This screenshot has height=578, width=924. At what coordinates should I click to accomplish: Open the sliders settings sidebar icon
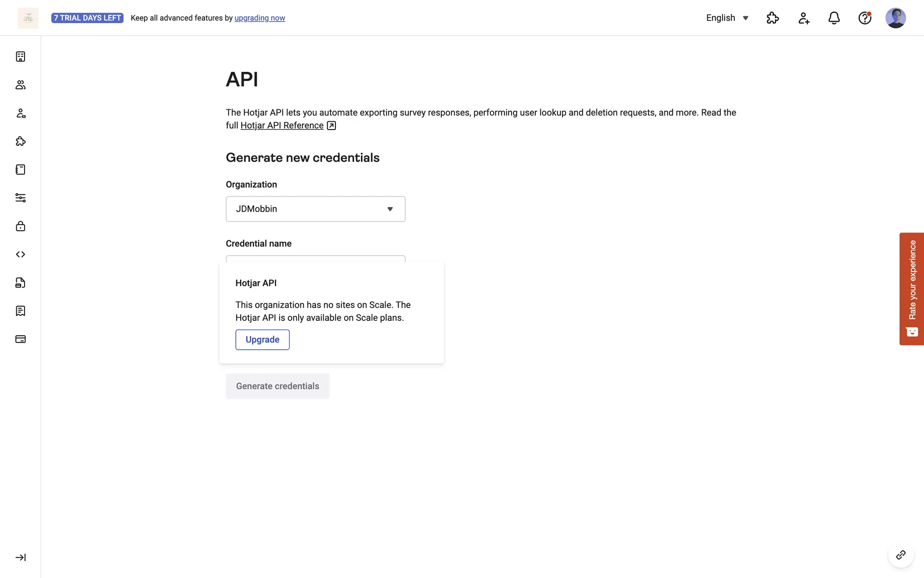(x=20, y=198)
